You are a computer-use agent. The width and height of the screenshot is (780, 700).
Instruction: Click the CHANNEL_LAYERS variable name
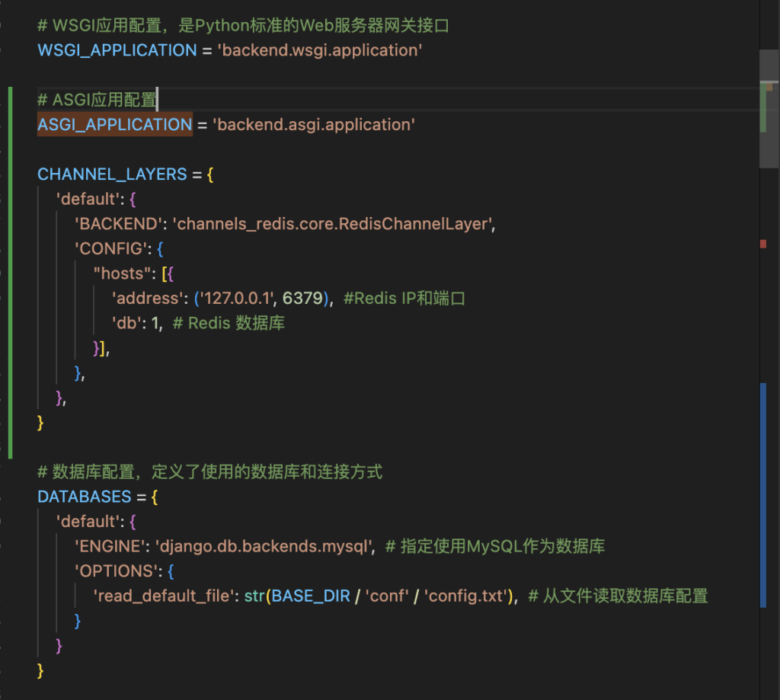[x=112, y=174]
